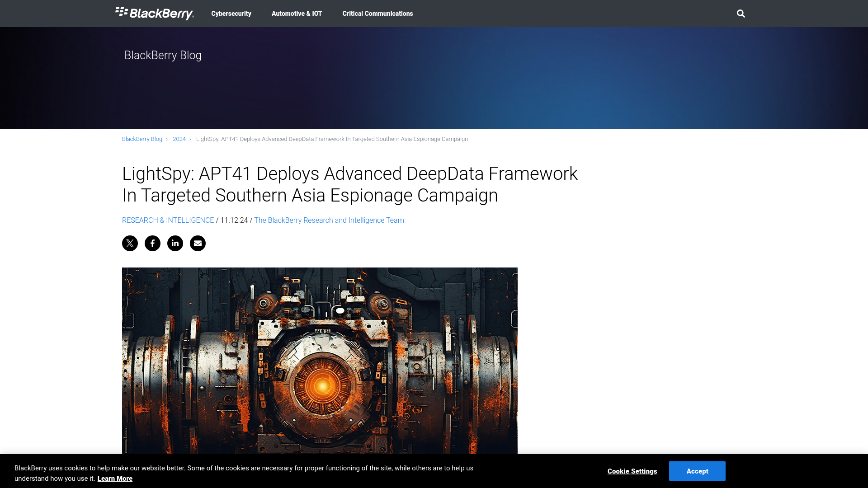Share via LinkedIn icon
The height and width of the screenshot is (488, 868).
click(175, 243)
